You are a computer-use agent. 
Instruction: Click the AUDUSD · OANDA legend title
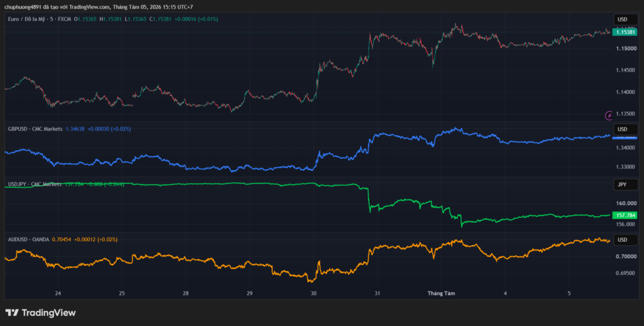pyautogui.click(x=28, y=239)
